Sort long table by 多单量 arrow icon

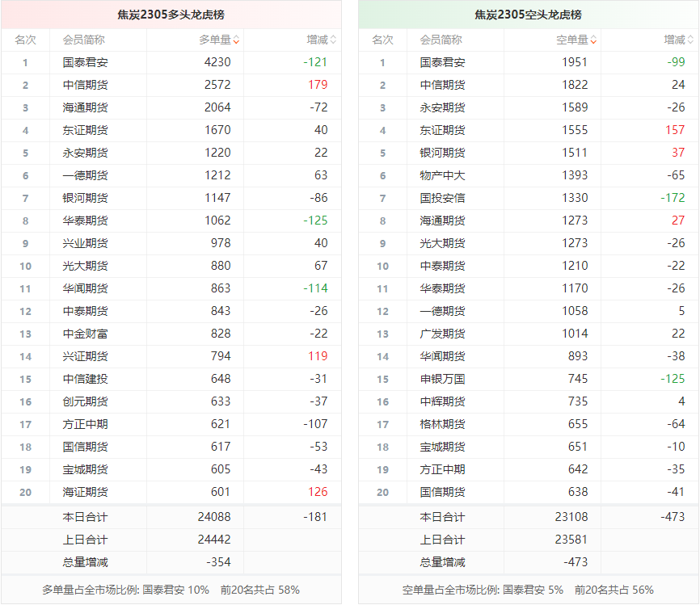[236, 40]
